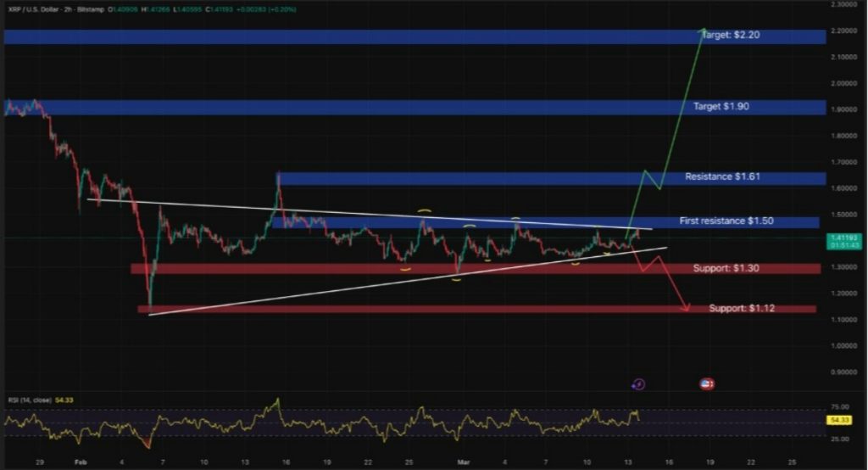This screenshot has height=470, width=868.
Task: Select the 'Support: $1.12' chart label
Action: (742, 308)
